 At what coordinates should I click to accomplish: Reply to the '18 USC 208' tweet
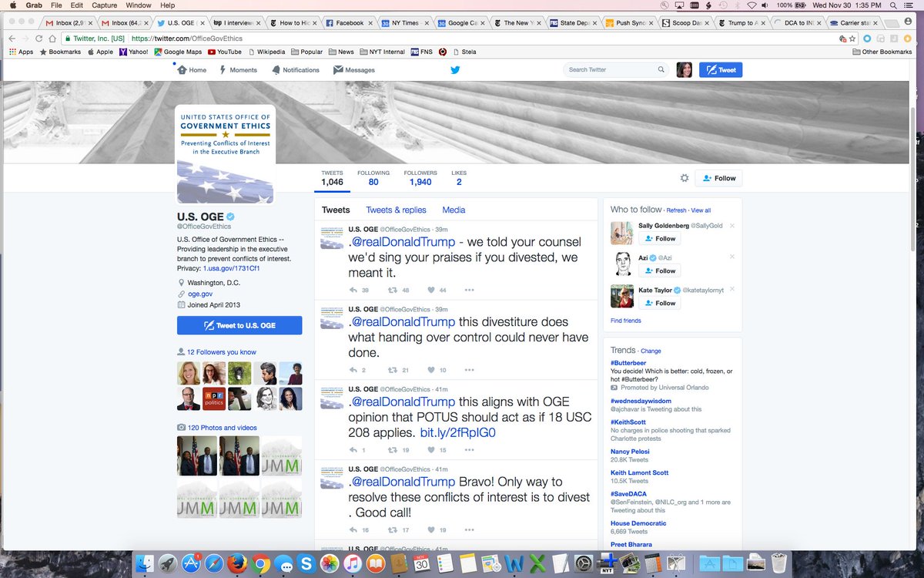click(353, 450)
